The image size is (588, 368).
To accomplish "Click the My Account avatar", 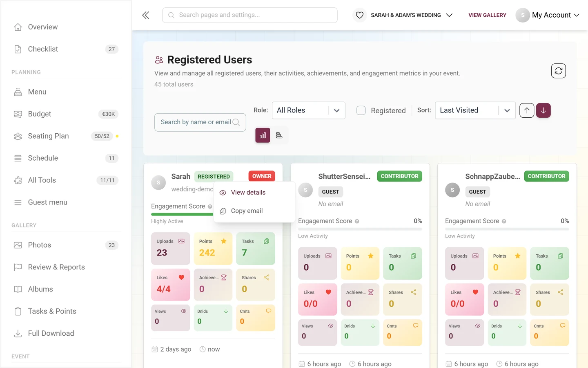I will click(523, 15).
